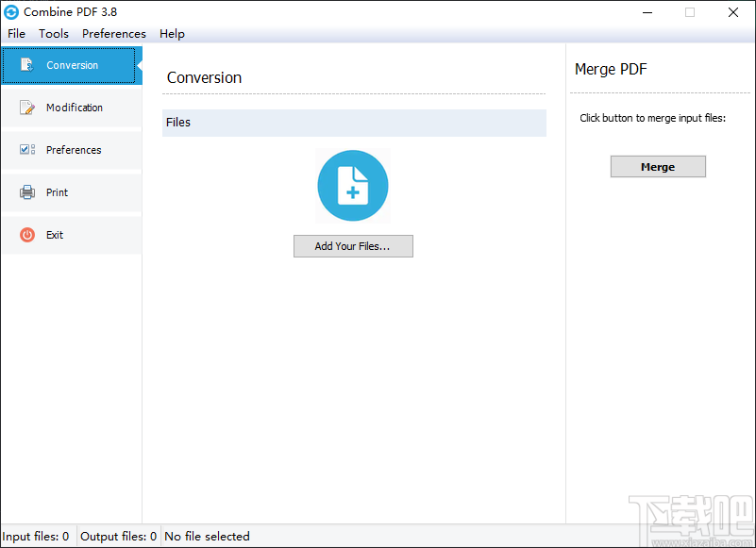The width and height of the screenshot is (756, 548).
Task: Open the Tools menu
Action: pos(53,33)
